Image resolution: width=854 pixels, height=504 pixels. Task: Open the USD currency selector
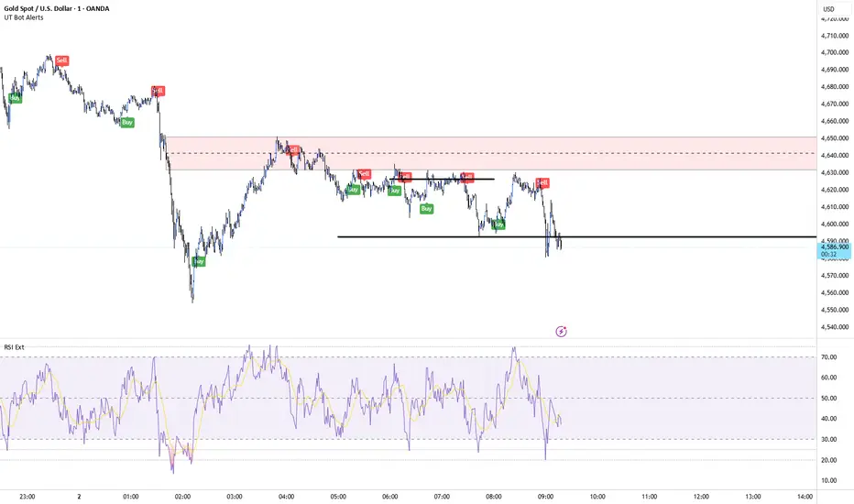coord(828,9)
